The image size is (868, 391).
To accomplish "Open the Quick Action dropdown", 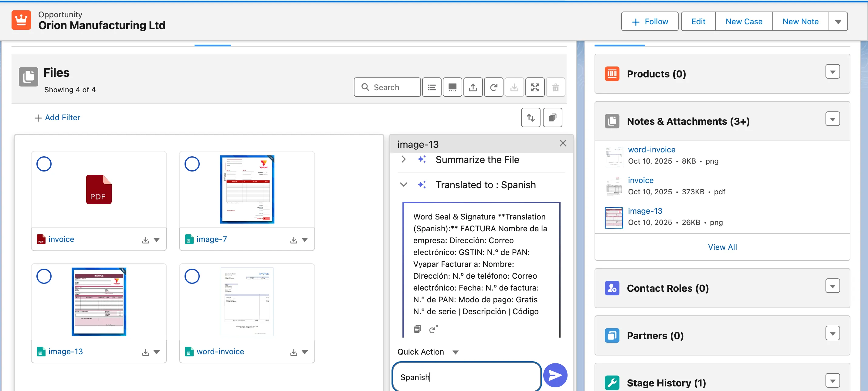I will (455, 352).
